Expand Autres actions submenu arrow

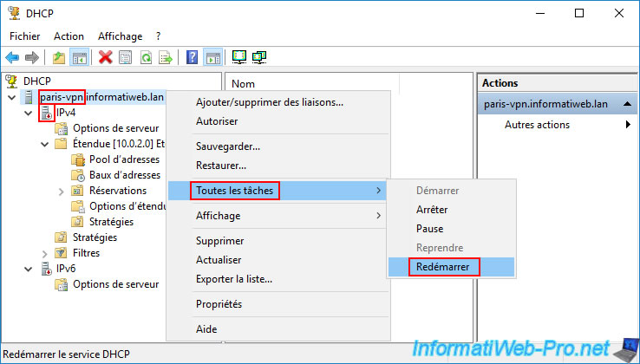click(625, 125)
